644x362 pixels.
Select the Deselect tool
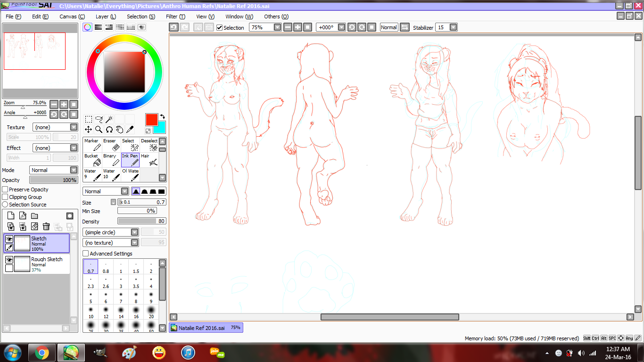[x=149, y=145]
